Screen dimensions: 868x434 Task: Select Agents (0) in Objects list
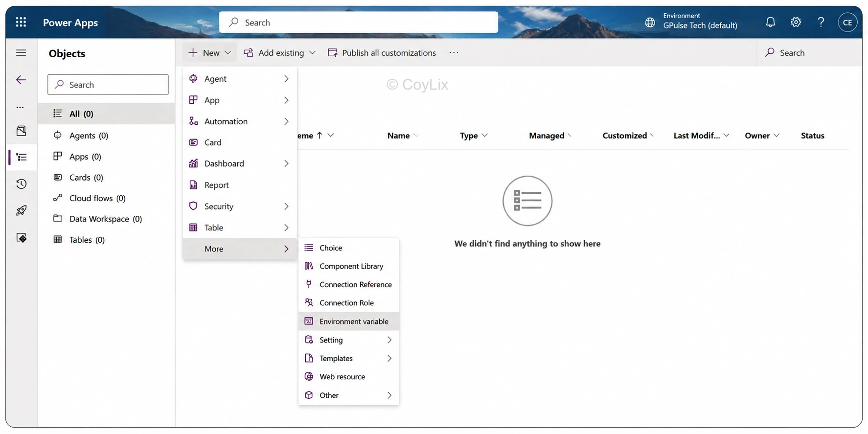click(x=106, y=136)
